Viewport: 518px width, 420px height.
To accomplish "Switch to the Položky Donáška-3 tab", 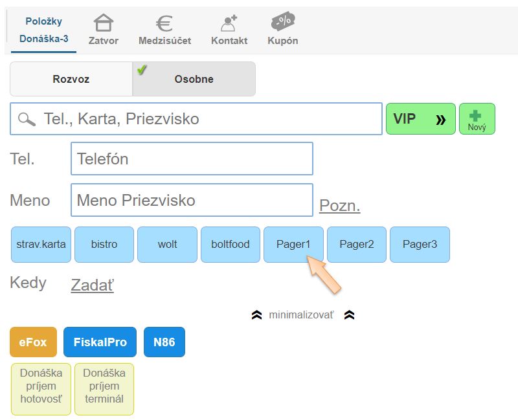I will coord(44,30).
